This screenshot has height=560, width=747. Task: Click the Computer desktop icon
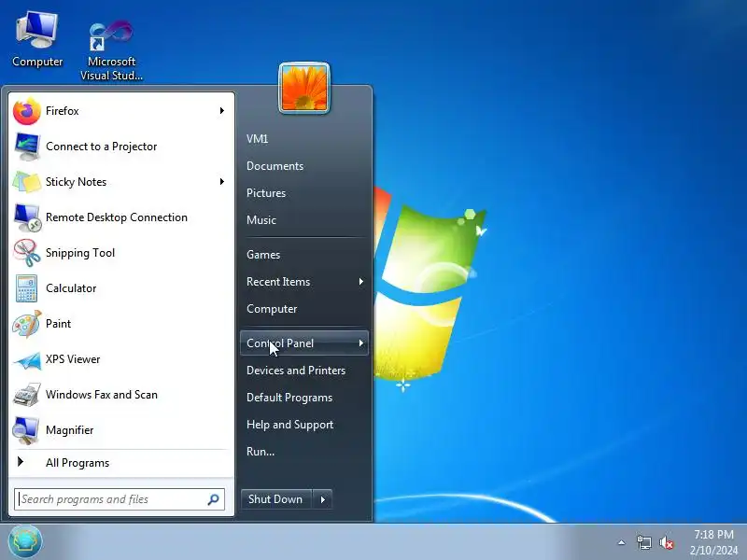(37, 40)
